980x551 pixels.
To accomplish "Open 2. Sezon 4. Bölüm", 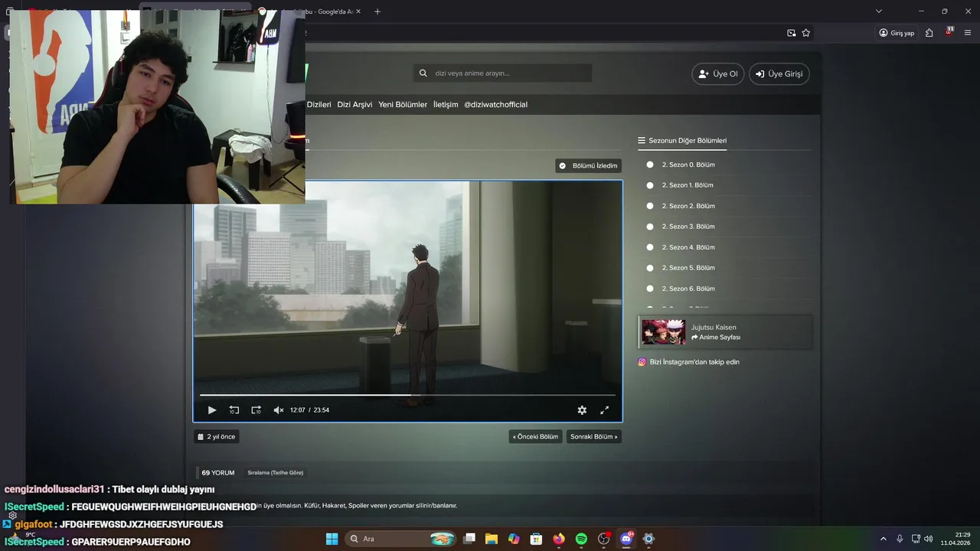I will (688, 247).
